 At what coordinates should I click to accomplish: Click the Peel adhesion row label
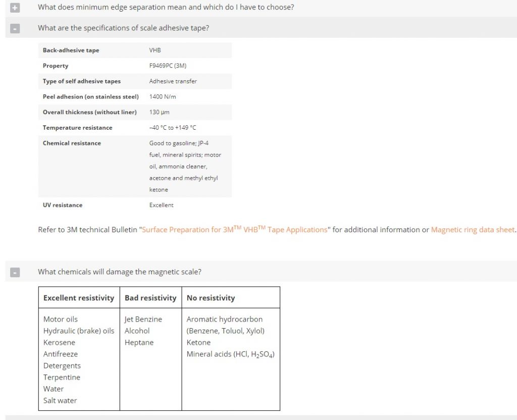91,96
